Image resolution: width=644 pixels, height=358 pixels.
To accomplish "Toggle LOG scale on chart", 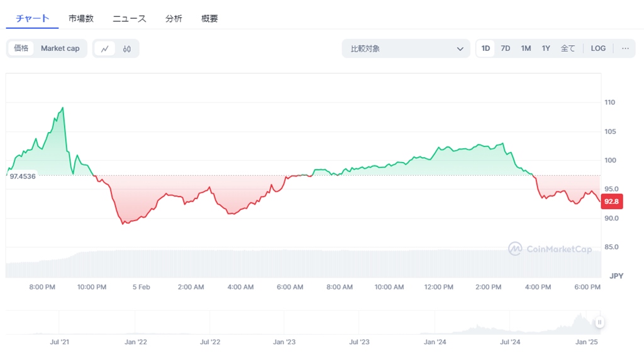I will tap(598, 48).
